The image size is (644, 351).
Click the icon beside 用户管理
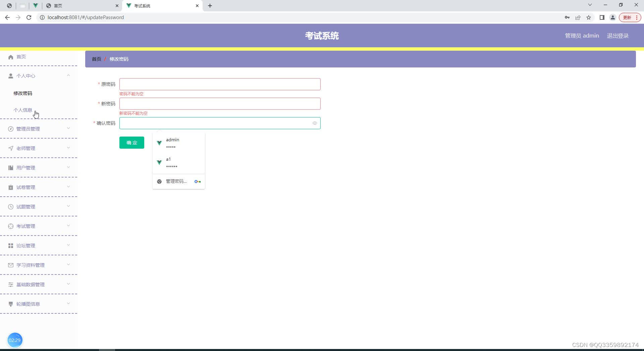coord(11,168)
